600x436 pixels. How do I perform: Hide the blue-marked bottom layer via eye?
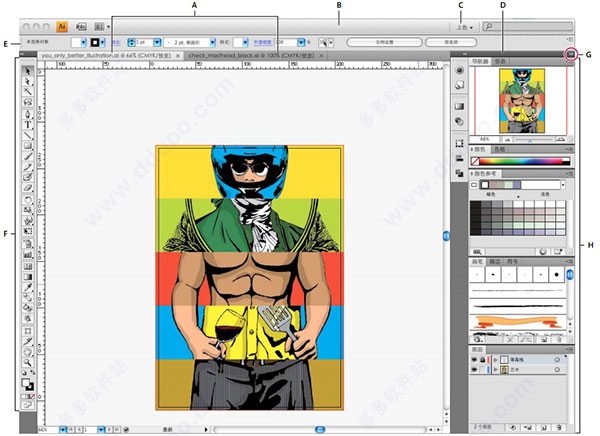tap(474, 370)
